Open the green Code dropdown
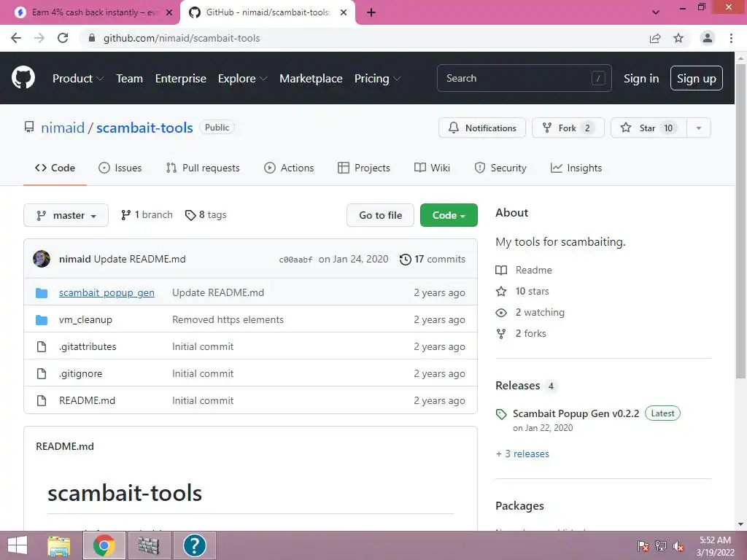This screenshot has height=560, width=747. 449,215
